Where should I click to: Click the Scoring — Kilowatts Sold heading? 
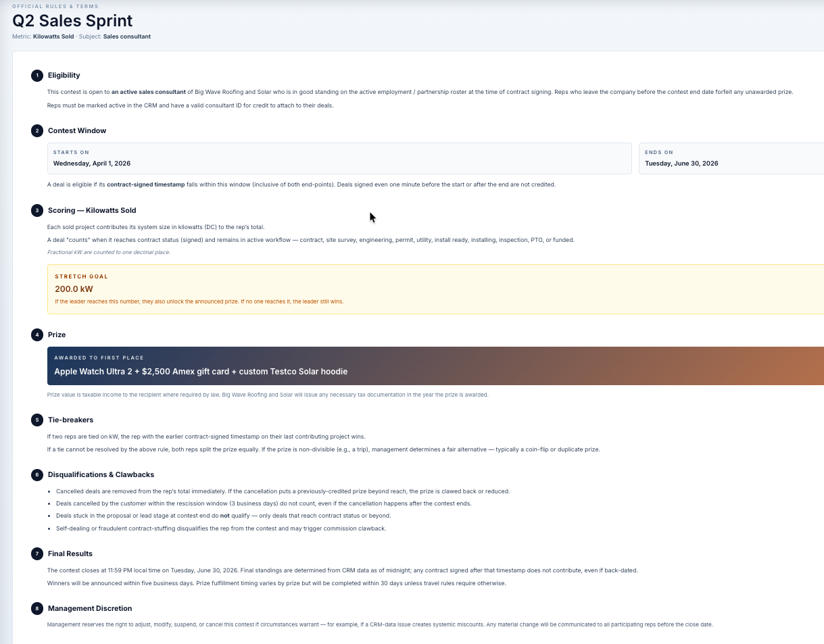point(92,210)
